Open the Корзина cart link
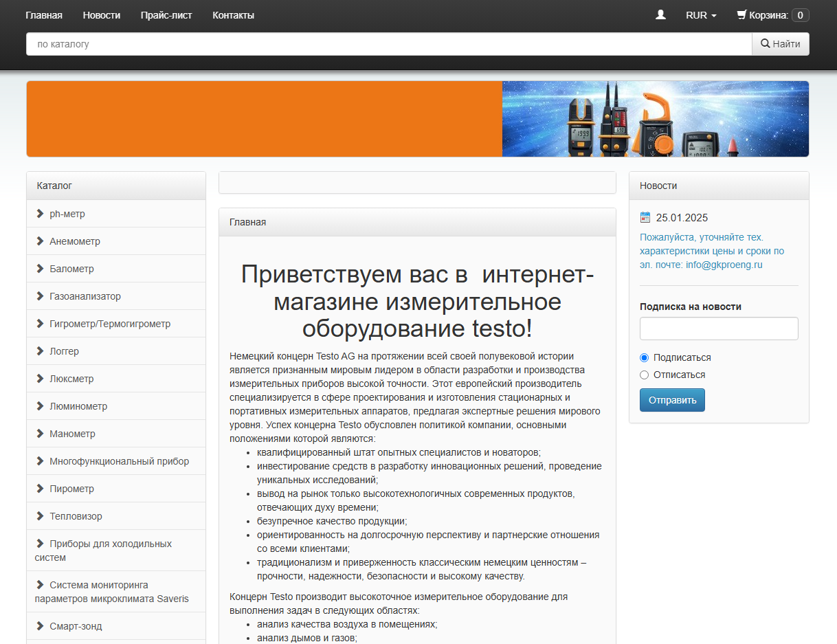Screen dimensions: 837x644 click(772, 15)
